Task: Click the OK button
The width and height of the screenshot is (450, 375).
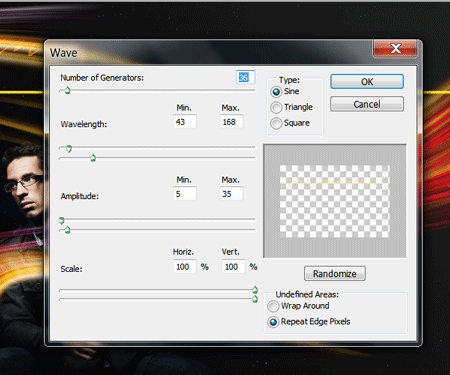Action: [367, 82]
